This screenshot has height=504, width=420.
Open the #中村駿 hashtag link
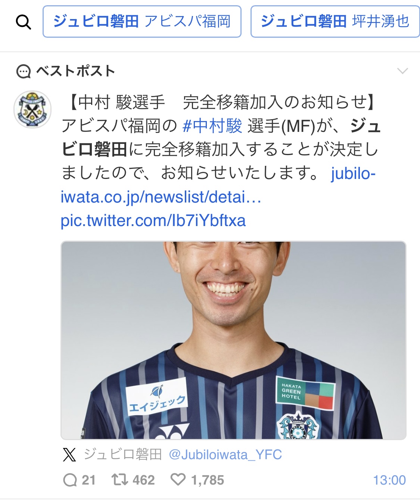pos(212,126)
